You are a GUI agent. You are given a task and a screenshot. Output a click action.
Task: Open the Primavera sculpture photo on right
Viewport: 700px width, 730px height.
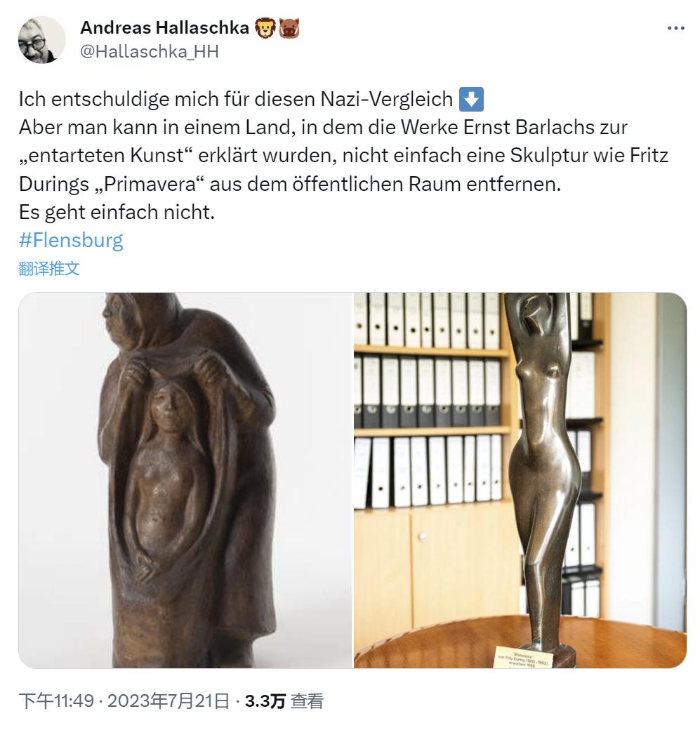coord(520,480)
